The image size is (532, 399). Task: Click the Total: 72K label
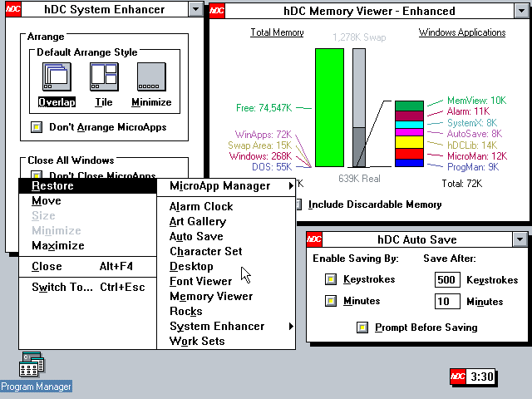point(462,184)
